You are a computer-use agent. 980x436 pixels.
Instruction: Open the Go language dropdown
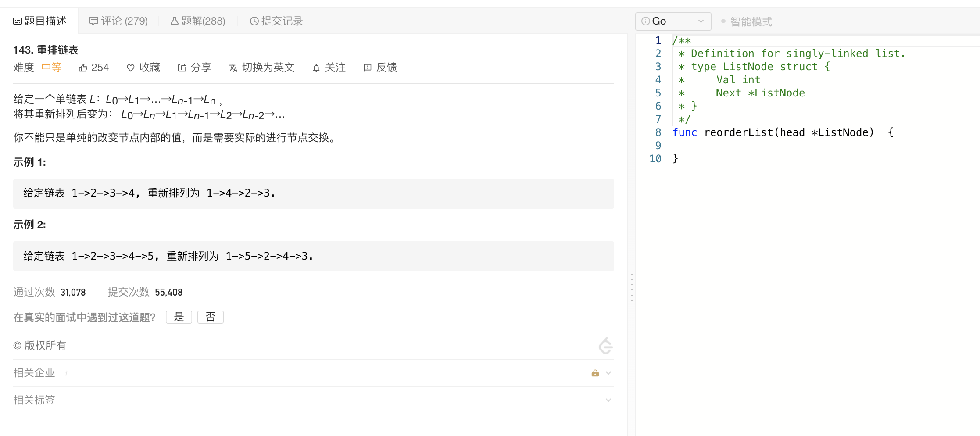pos(672,21)
